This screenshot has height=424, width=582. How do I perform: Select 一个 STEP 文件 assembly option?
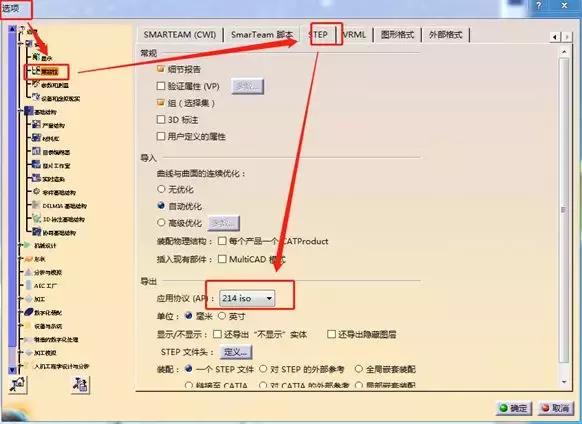(189, 369)
